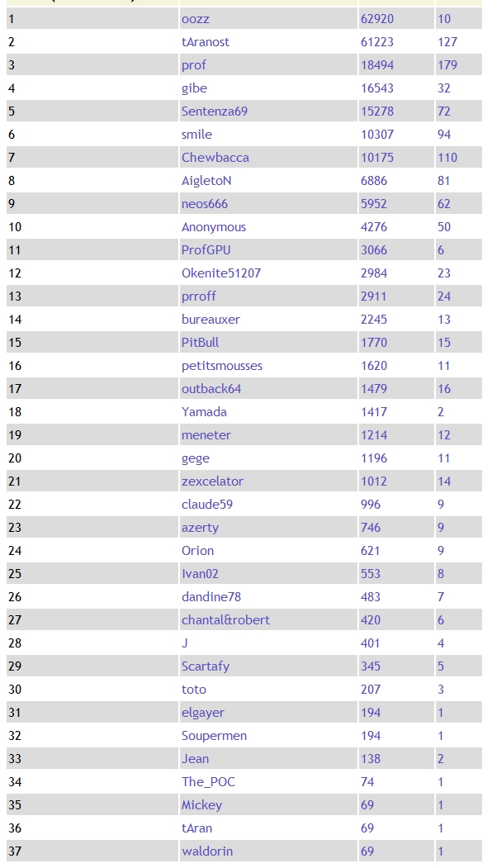The image size is (492, 868).
Task: Click the outback64 username
Action: pyautogui.click(x=211, y=389)
